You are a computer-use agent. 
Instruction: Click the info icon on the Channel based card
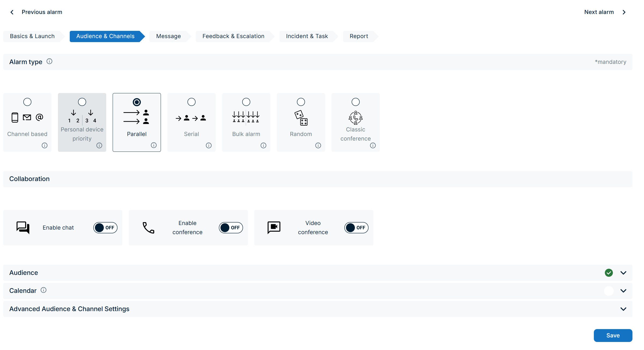pyautogui.click(x=45, y=145)
